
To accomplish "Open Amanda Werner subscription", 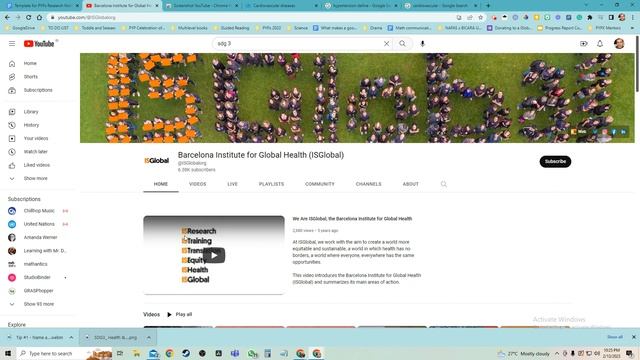I will pyautogui.click(x=40, y=237).
